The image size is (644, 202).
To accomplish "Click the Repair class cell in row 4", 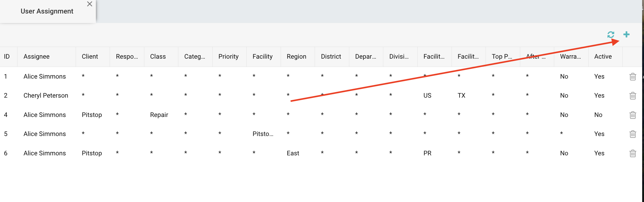I will click(x=159, y=115).
